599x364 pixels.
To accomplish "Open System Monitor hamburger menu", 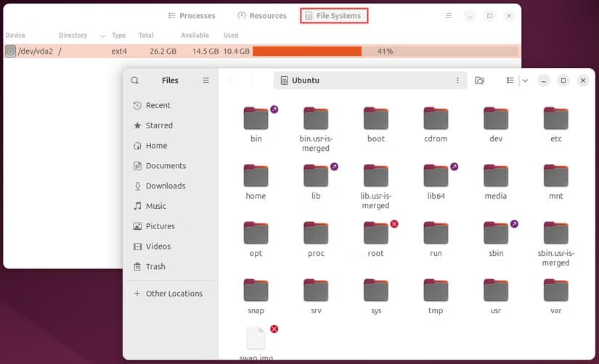I will (449, 16).
